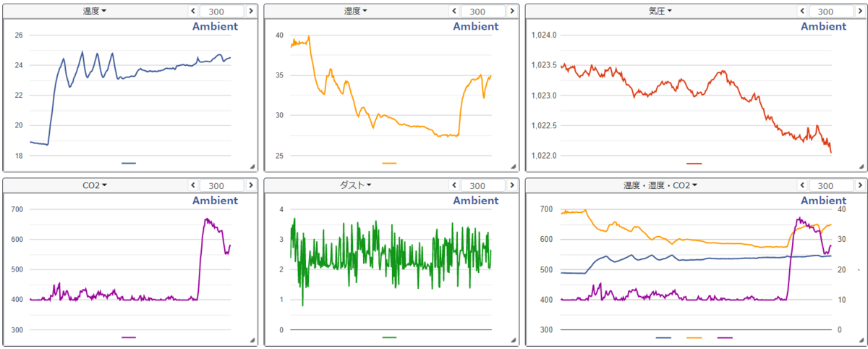Click the Ambient link in CO2 chart
This screenshot has height=349, width=868.
(x=215, y=201)
